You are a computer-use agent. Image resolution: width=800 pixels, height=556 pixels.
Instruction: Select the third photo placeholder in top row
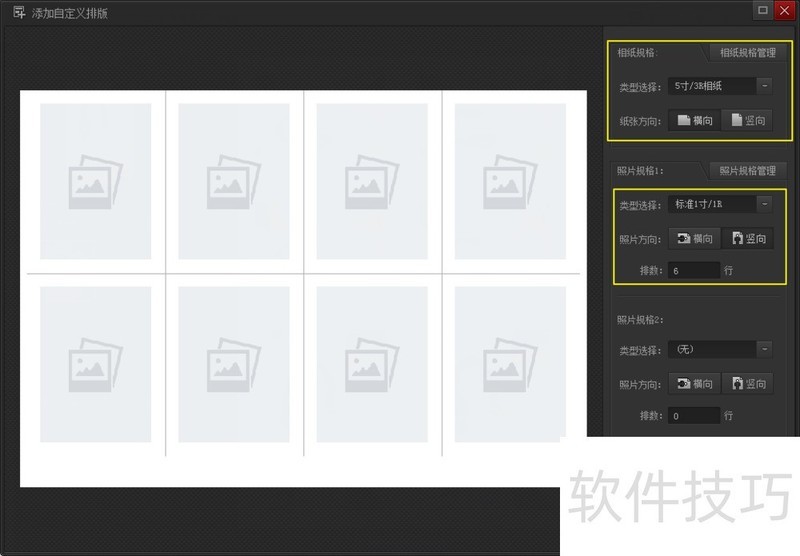click(x=372, y=182)
